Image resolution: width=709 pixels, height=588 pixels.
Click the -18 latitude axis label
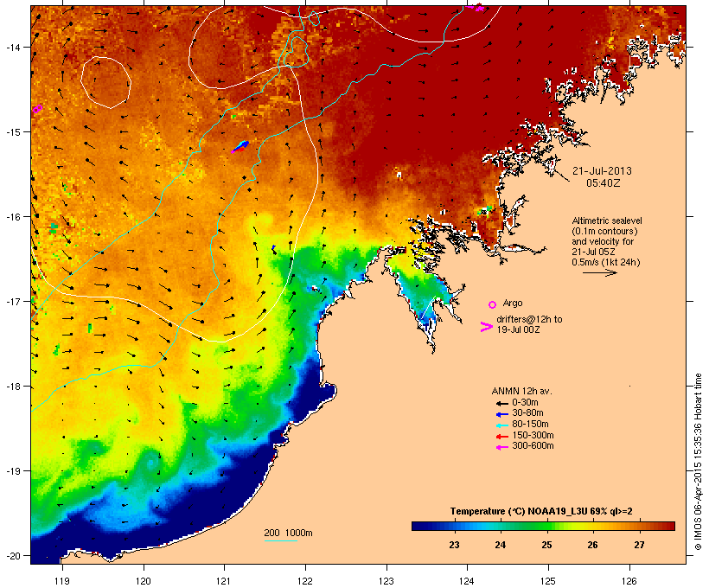coord(12,387)
